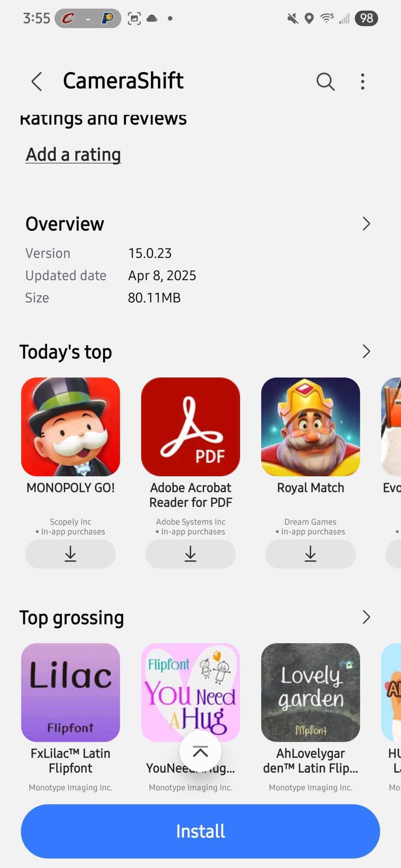Screen dimensions: 401x868
Task: Open the Top grossing heading
Action: [72, 618]
